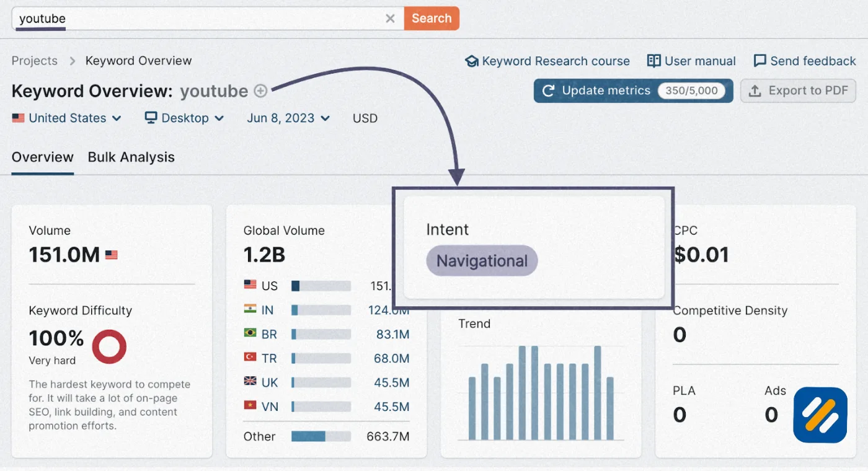This screenshot has height=471, width=868.
Task: Click the 1.2B global volume value
Action: tap(264, 255)
